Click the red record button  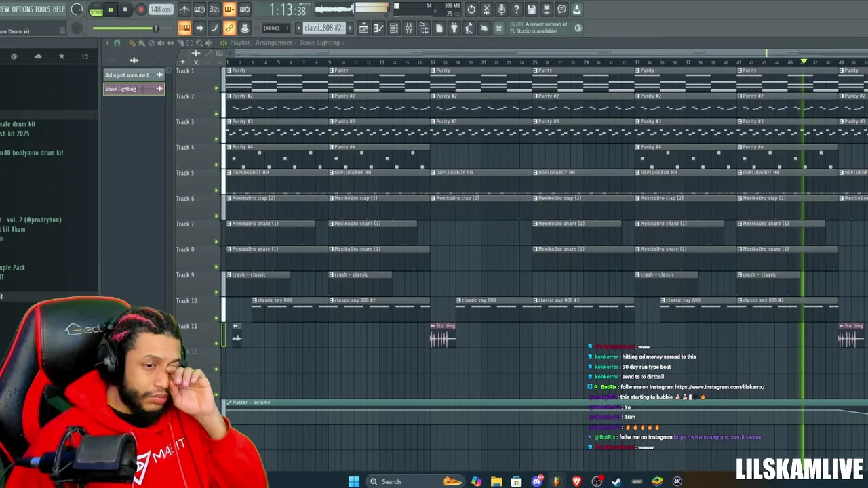pos(141,9)
